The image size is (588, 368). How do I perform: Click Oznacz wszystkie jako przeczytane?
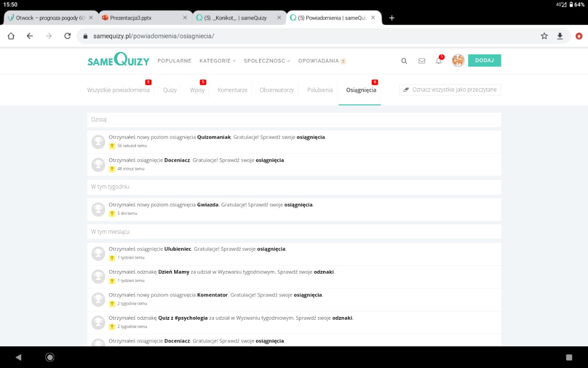coord(450,90)
